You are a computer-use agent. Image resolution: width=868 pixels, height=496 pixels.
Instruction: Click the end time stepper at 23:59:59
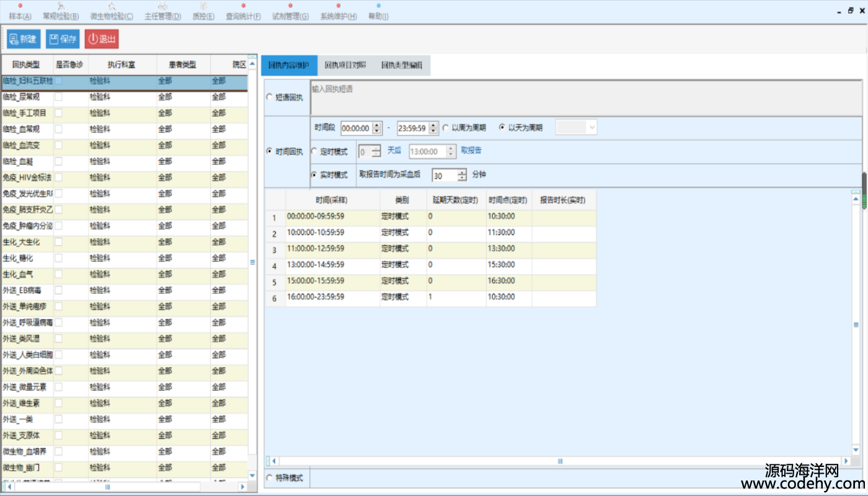tap(433, 128)
